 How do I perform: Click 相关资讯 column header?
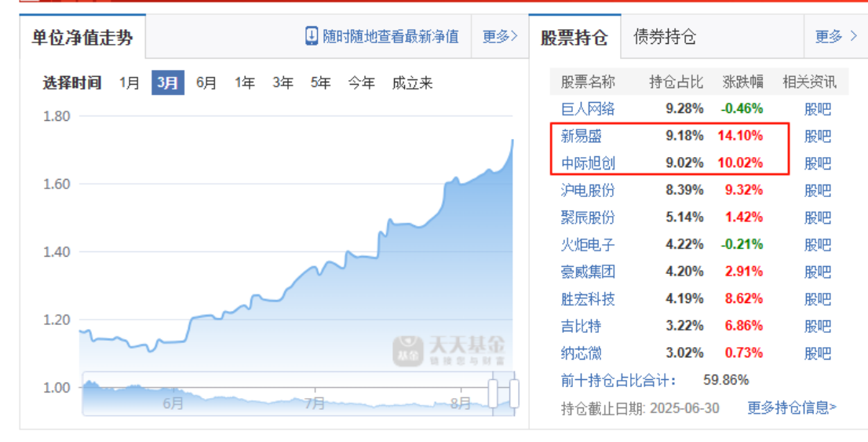coord(809,82)
